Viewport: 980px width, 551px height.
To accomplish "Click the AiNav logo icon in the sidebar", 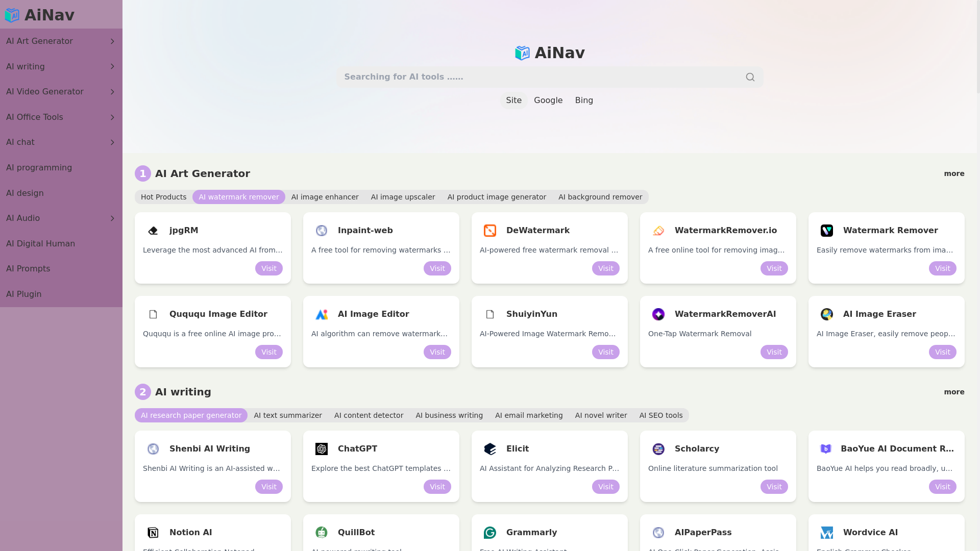I will coord(12,15).
